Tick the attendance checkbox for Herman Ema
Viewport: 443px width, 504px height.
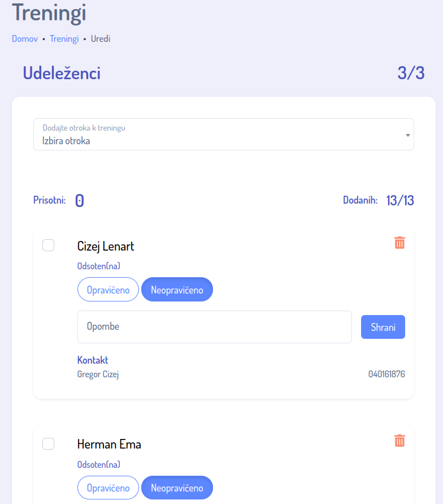tap(49, 443)
